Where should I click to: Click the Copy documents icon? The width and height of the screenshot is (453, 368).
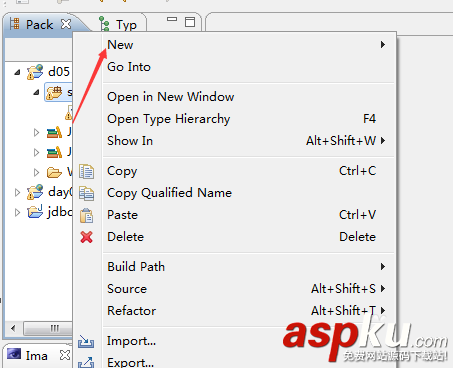[86, 171]
